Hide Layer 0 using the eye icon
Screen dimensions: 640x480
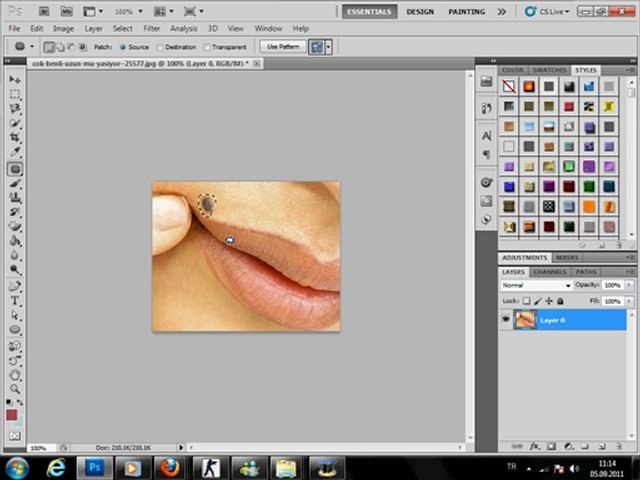[x=506, y=320]
